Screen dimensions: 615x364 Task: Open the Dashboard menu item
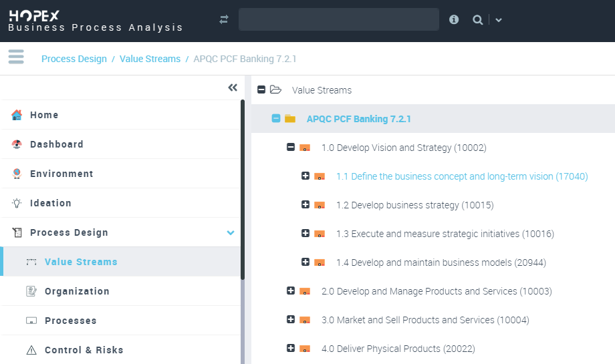click(x=57, y=144)
